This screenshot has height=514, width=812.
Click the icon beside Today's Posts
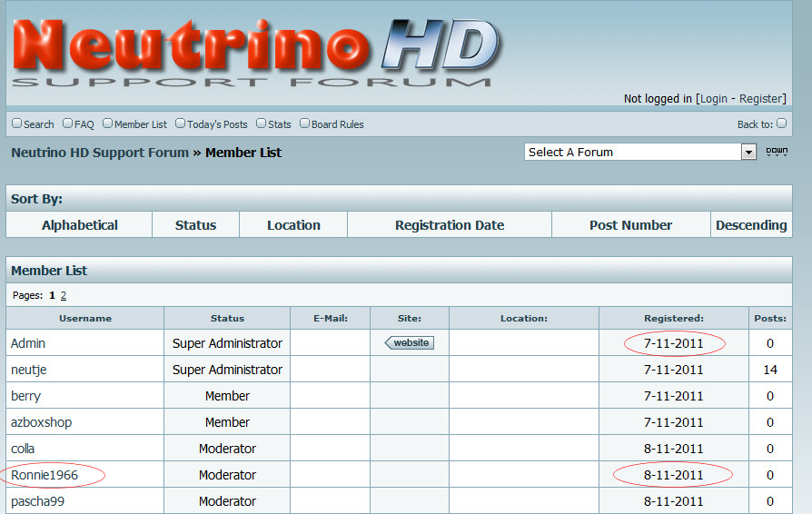pyautogui.click(x=180, y=124)
